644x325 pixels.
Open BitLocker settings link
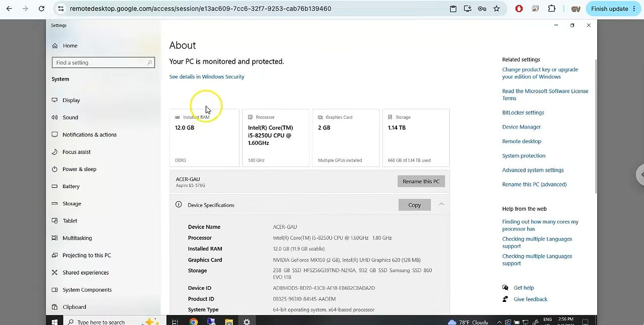coord(523,113)
